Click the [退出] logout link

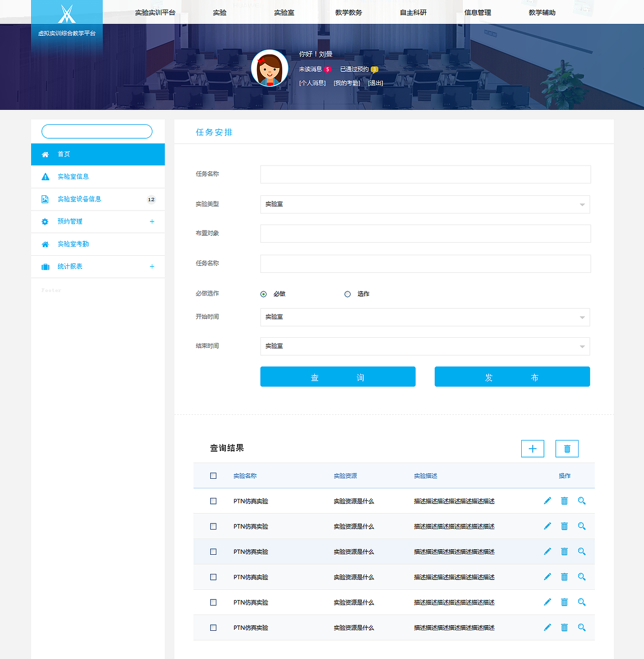point(375,83)
